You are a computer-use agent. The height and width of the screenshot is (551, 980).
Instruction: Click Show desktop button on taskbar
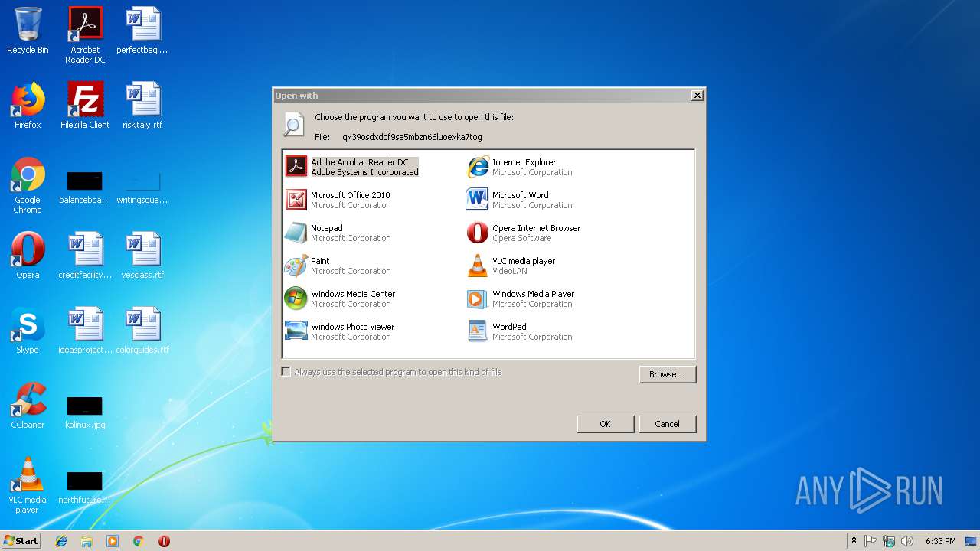tap(972, 541)
